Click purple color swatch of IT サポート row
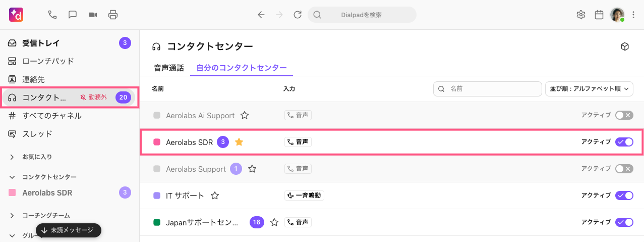The image size is (644, 242). click(157, 195)
